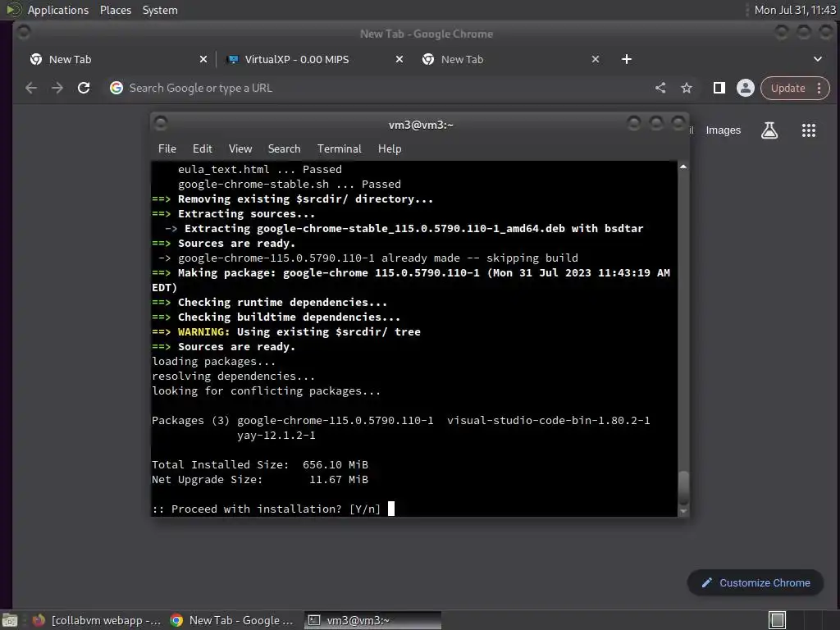This screenshot has height=630, width=840.
Task: Open the terminal View menu
Action: coord(240,149)
